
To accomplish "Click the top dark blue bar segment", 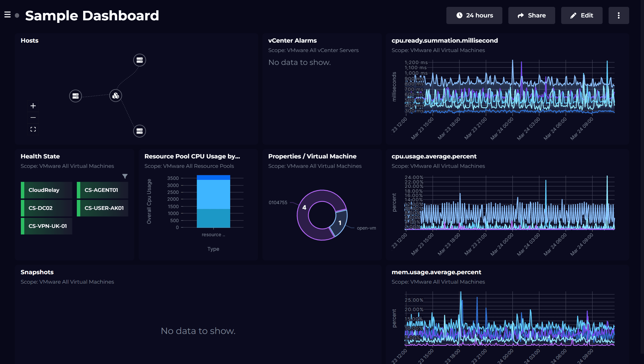I will (213, 178).
